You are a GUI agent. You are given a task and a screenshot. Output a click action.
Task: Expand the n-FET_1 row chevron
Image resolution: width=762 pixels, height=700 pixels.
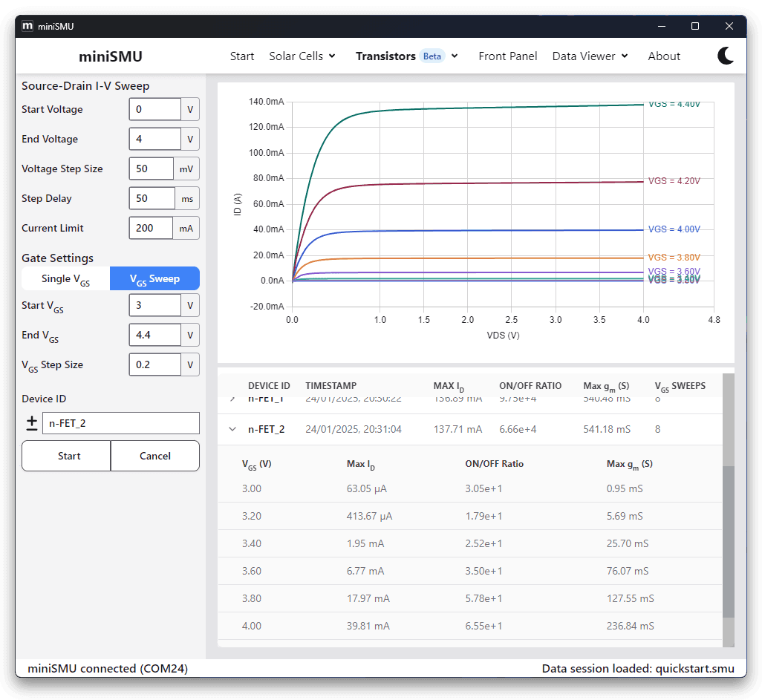point(232,399)
